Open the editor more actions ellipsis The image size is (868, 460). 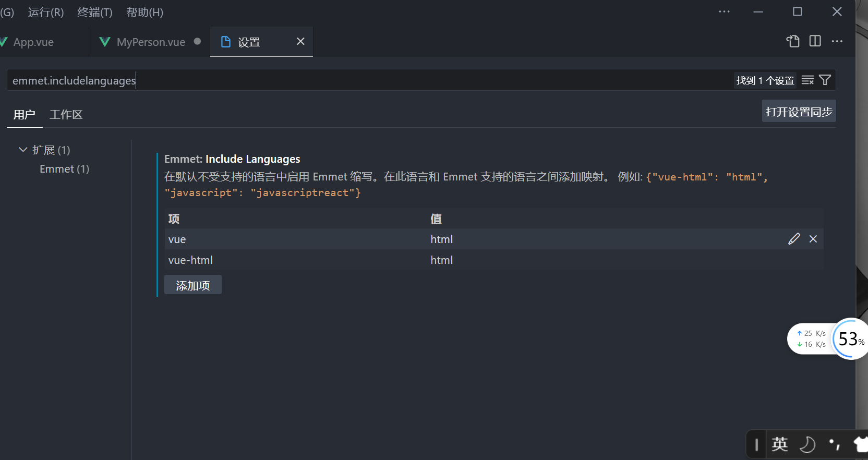click(x=837, y=41)
